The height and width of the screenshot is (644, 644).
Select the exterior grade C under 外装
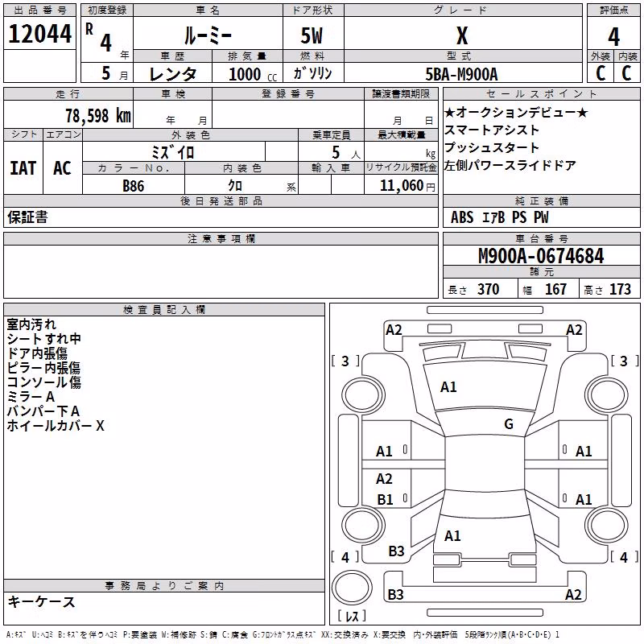(601, 73)
